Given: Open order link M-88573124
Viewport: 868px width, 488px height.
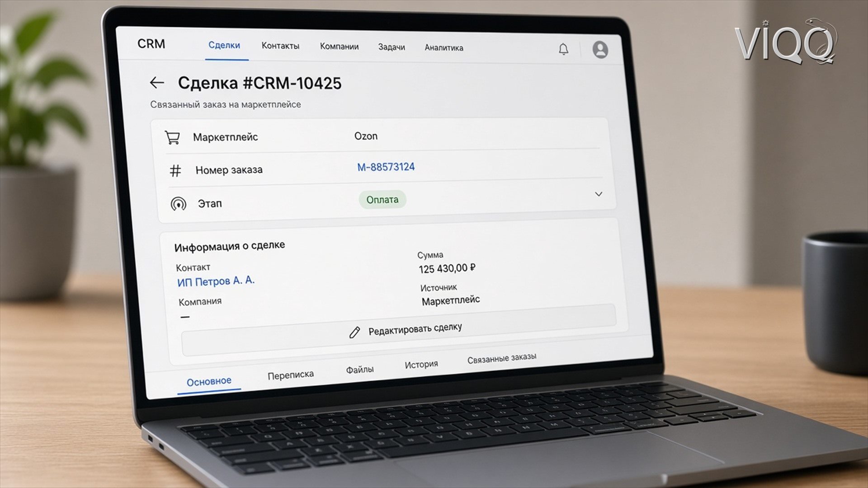Looking at the screenshot, I should (x=386, y=167).
